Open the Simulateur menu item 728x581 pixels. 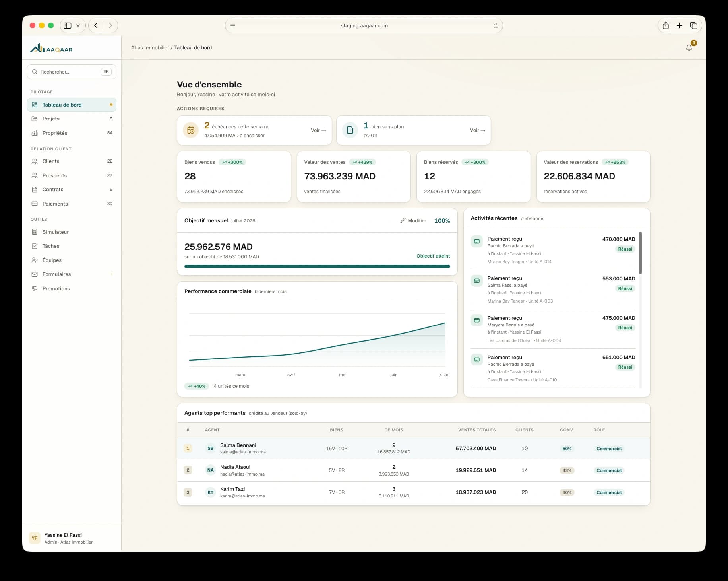coord(72,232)
